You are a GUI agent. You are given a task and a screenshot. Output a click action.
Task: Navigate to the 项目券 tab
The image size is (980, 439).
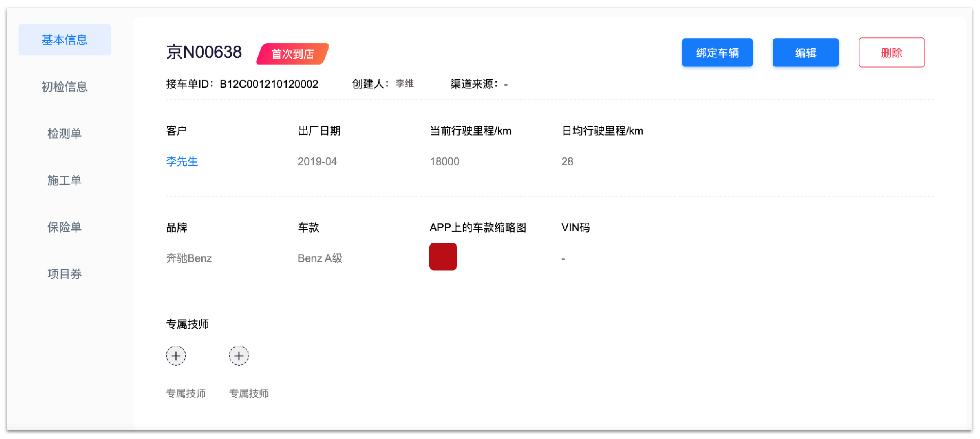pyautogui.click(x=65, y=274)
